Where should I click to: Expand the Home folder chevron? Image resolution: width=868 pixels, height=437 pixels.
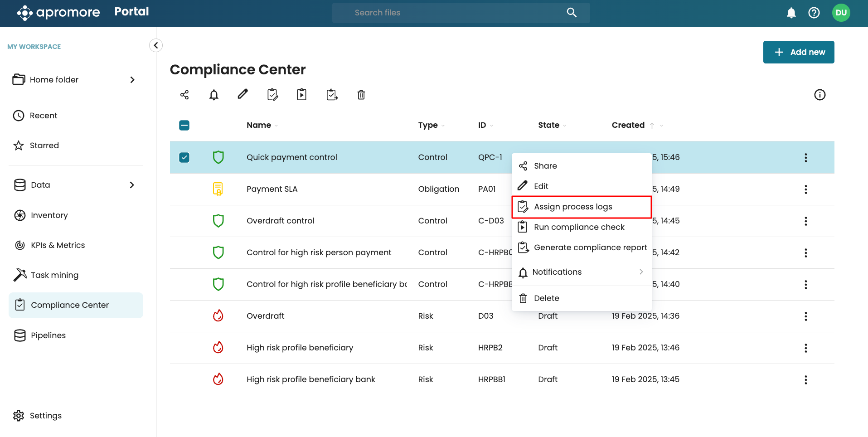(132, 80)
